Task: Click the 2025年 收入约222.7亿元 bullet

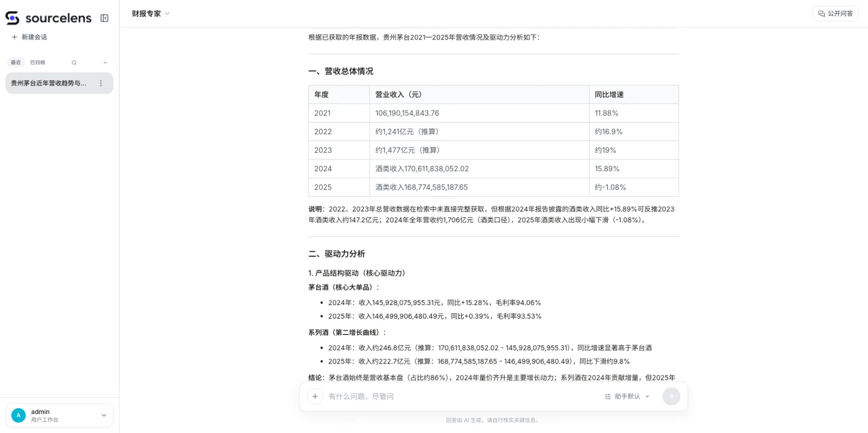Action: tap(479, 361)
